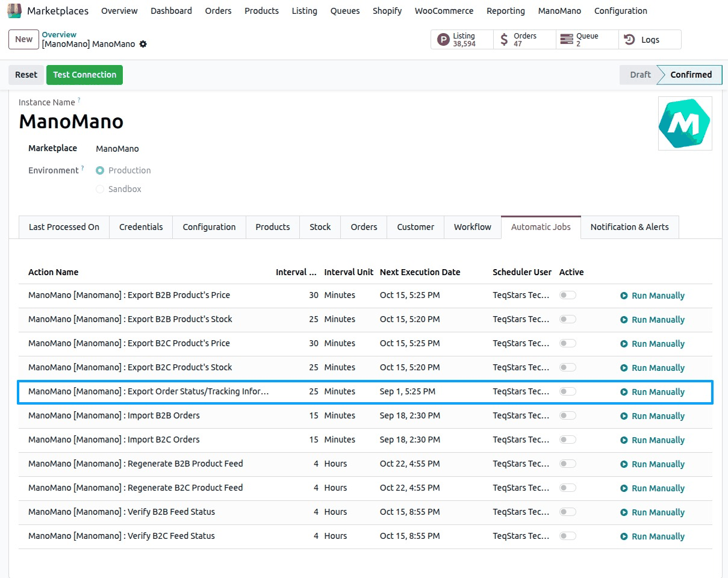Screen dimensions: 728x578
Task: Toggle Active for Export B2C Product's Price
Action: pyautogui.click(x=568, y=343)
